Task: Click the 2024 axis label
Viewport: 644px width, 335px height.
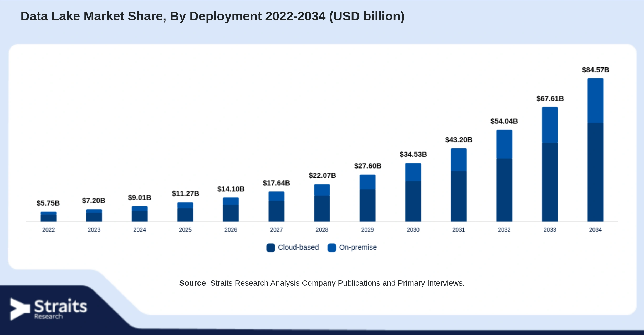Action: click(x=140, y=230)
